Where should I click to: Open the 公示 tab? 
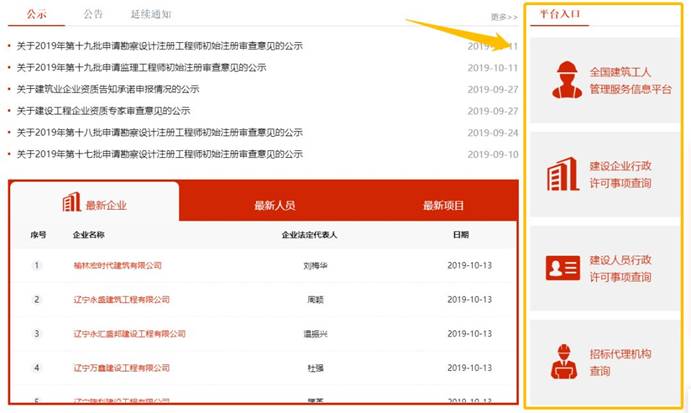pos(36,14)
